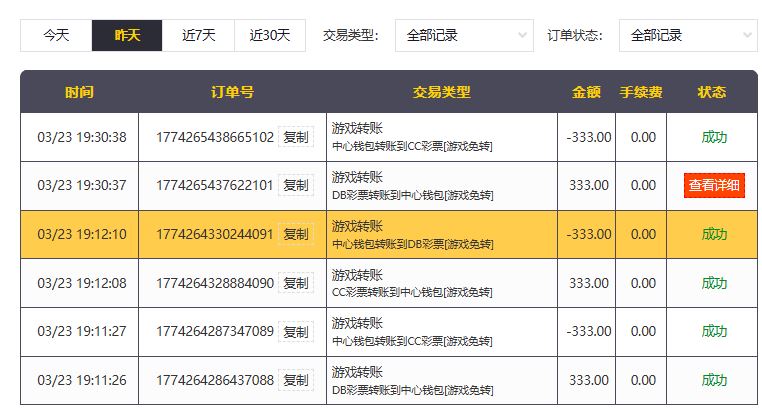
Task: Copy order number 1774264328884090
Action: pyautogui.click(x=295, y=283)
